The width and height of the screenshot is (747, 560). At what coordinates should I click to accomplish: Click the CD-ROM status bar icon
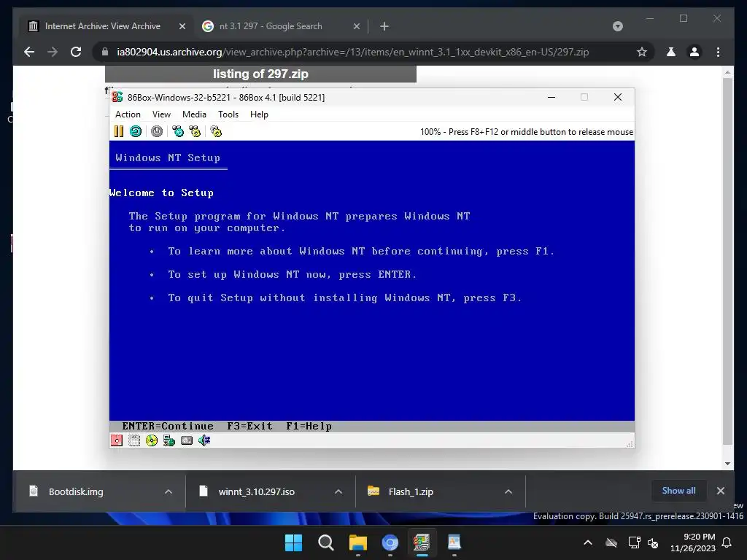[x=152, y=440]
